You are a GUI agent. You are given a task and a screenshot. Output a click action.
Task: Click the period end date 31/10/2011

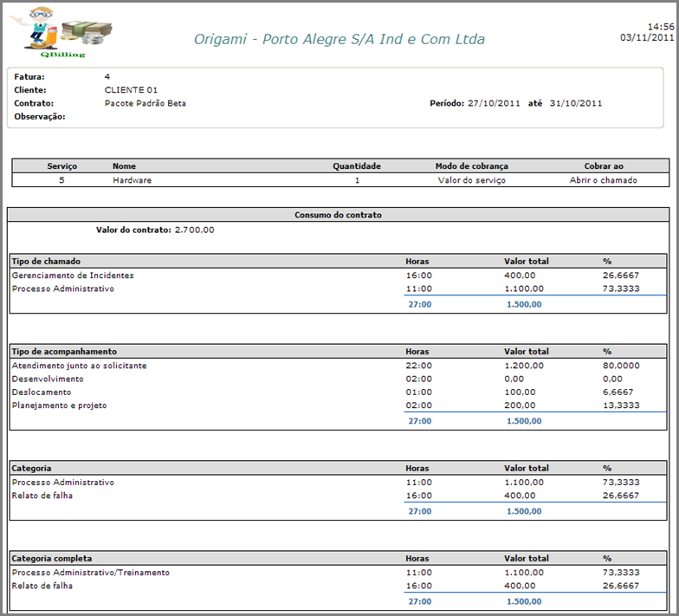click(x=575, y=103)
